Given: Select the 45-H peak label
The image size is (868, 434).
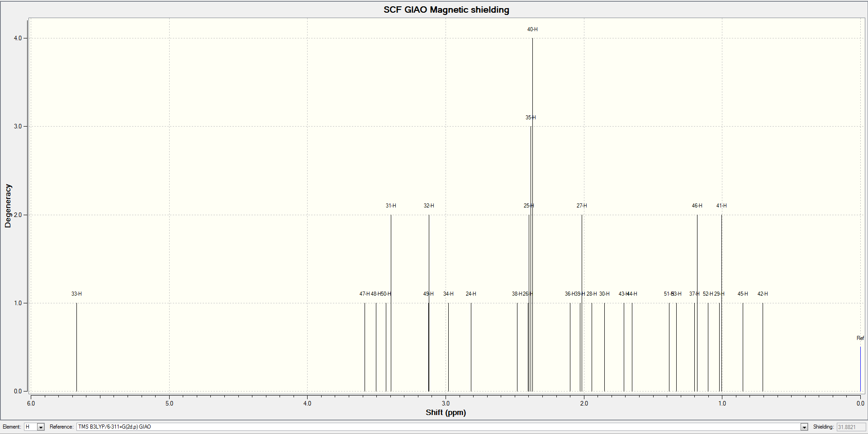Looking at the screenshot, I should pyautogui.click(x=743, y=294).
